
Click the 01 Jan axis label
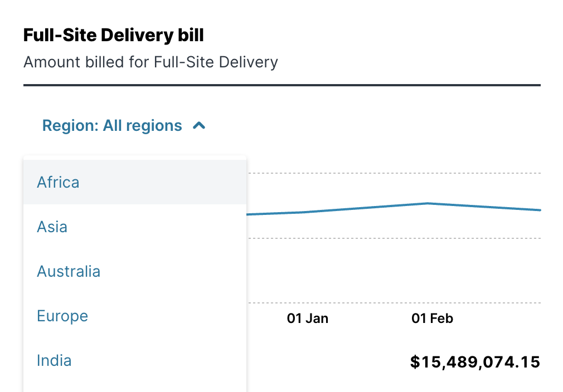coord(308,318)
